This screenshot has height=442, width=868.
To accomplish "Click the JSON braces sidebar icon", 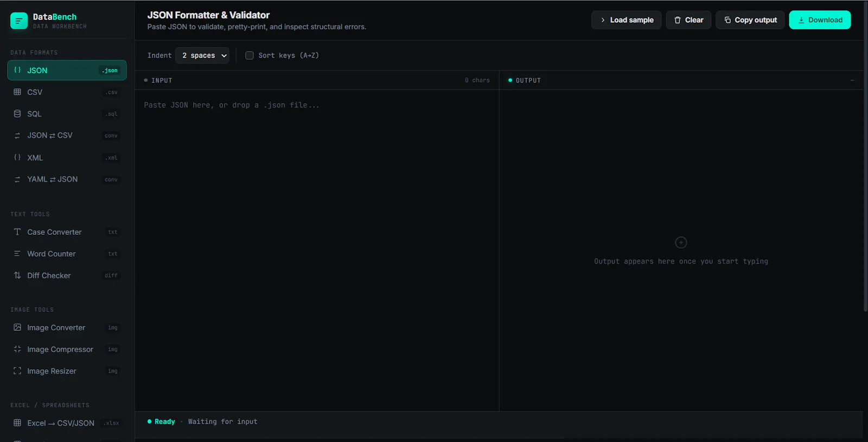I will [17, 70].
